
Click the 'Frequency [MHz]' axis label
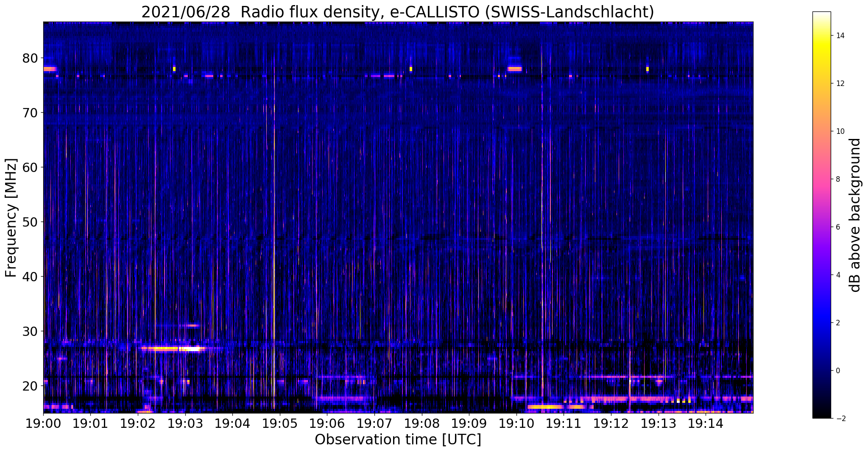(11, 218)
